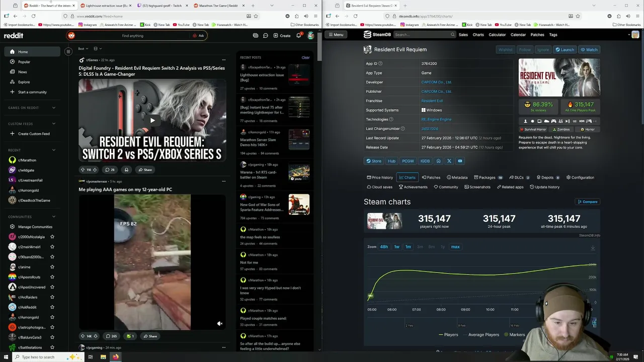This screenshot has width=644, height=362.
Task: Open SteamDB Menu dropdown
Action: pos(335,35)
